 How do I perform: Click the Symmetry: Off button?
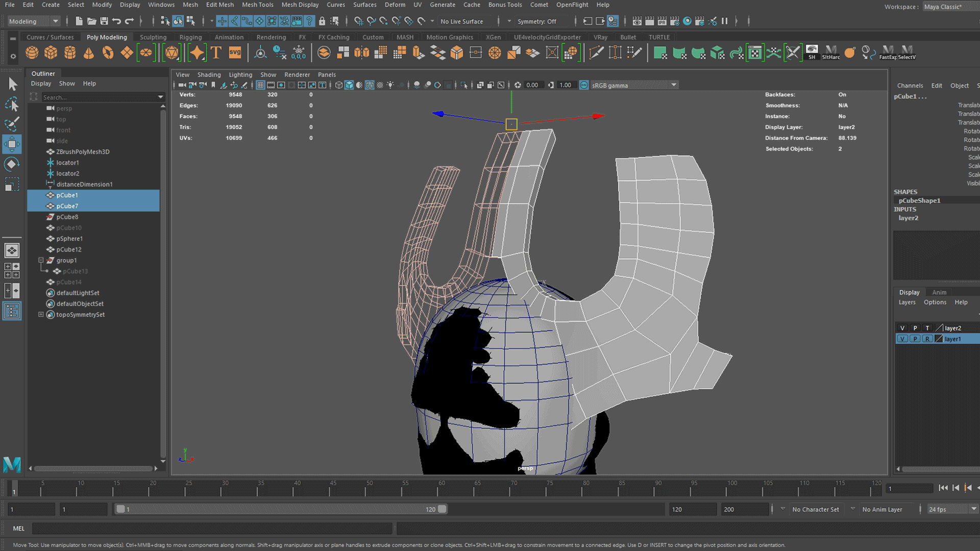point(536,21)
